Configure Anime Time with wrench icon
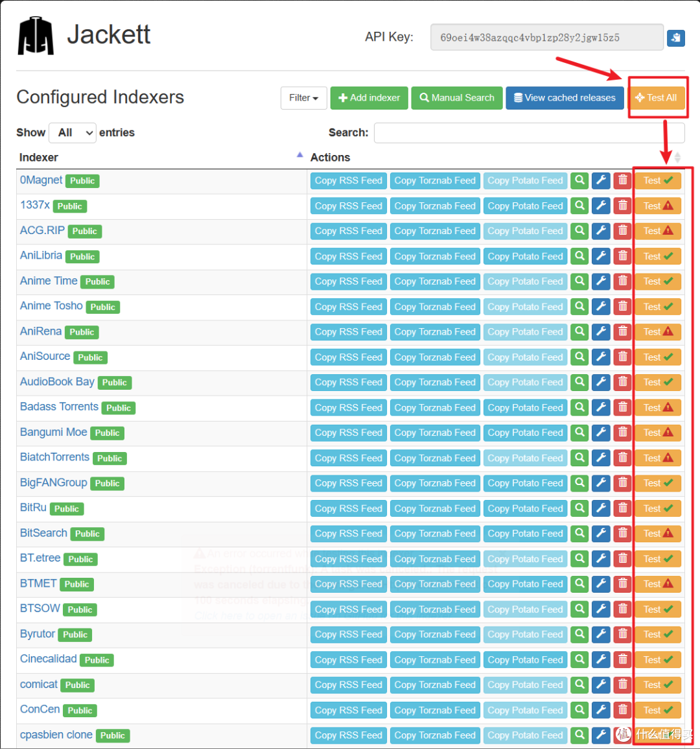700x749 pixels. (601, 281)
